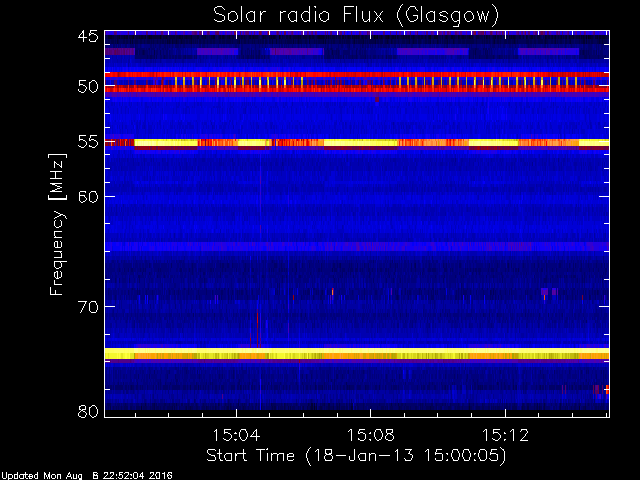Screen dimensions: 640x480
Task: Select the "70" frequency axis label
Action: (88, 307)
